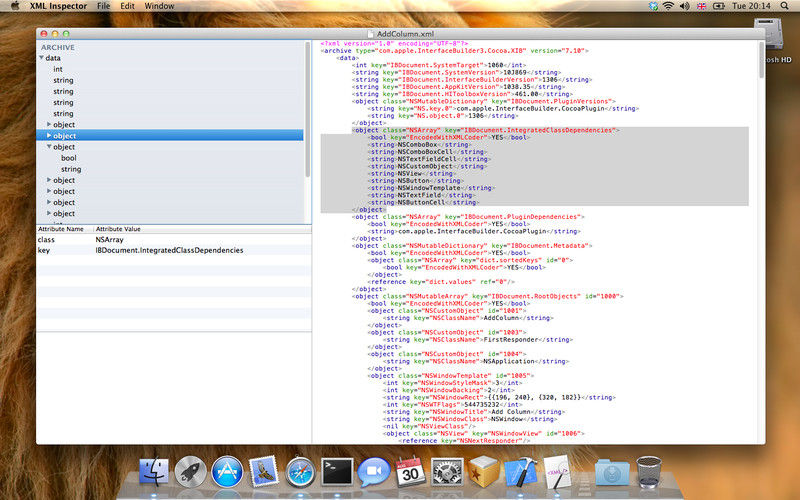The image size is (800, 500).
Task: Open Spotlight search magnifier
Action: tap(784, 6)
